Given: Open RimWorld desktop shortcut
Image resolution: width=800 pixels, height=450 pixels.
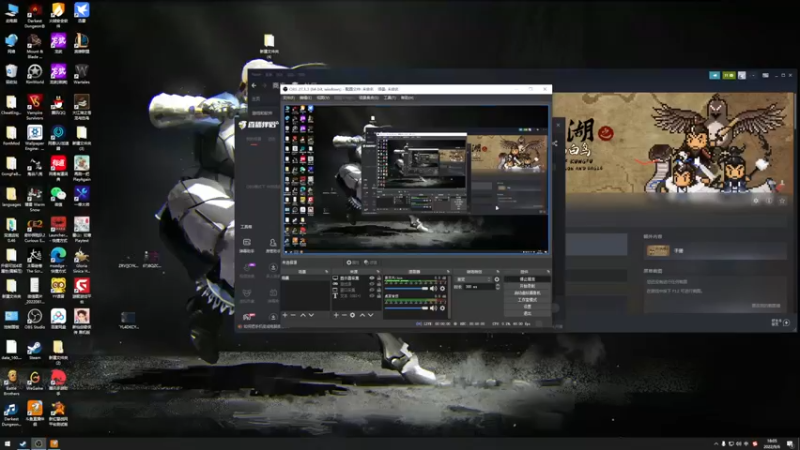Looking at the screenshot, I should pos(35,74).
